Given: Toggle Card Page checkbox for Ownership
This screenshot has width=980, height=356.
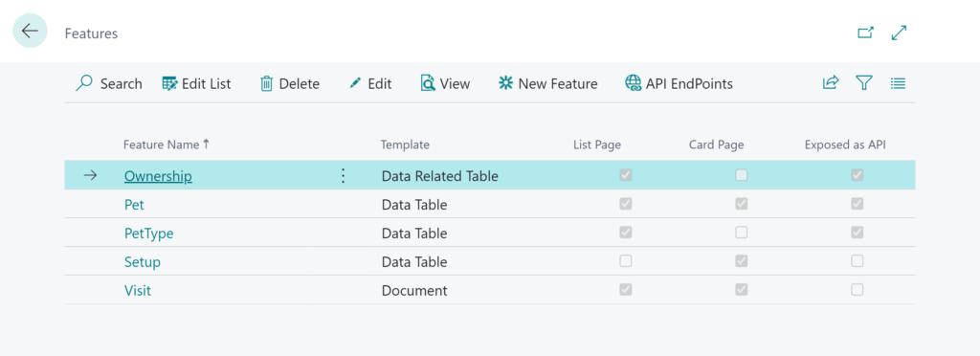Looking at the screenshot, I should click(x=742, y=175).
